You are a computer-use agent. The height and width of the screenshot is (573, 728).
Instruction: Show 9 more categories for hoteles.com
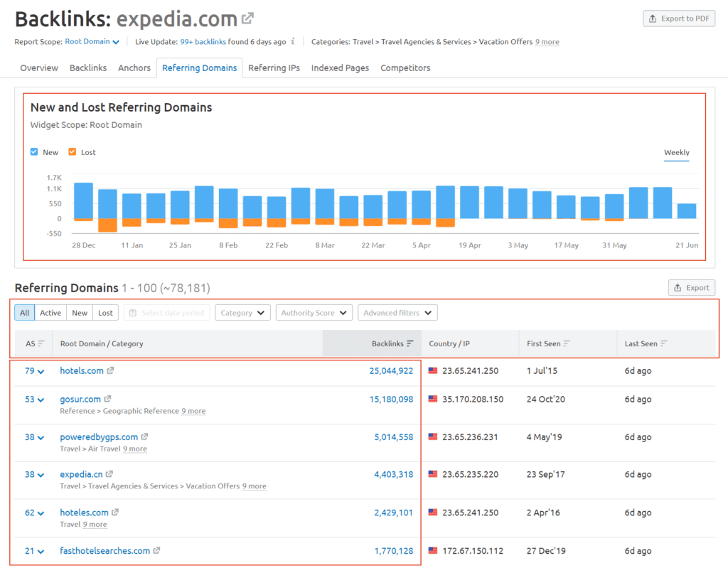click(95, 524)
